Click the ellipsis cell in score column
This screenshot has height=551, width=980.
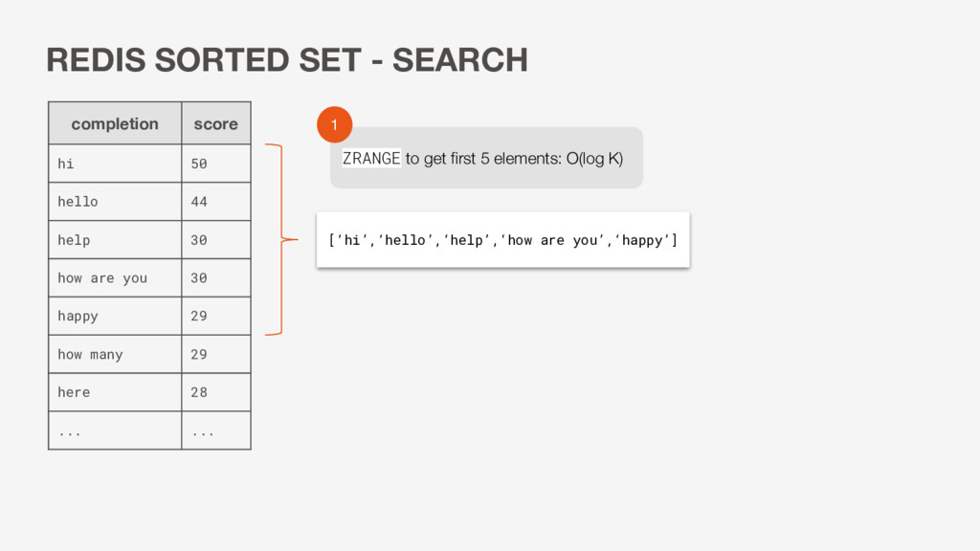[x=216, y=430]
